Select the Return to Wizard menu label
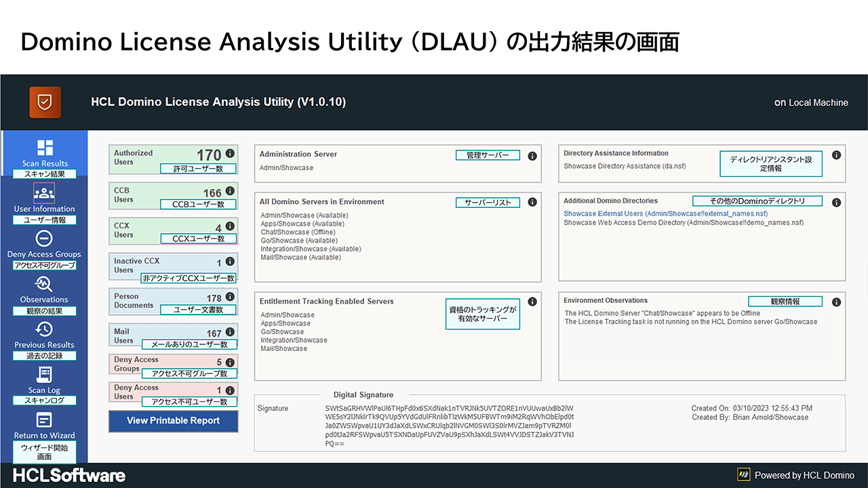The height and width of the screenshot is (488, 868). point(44,435)
